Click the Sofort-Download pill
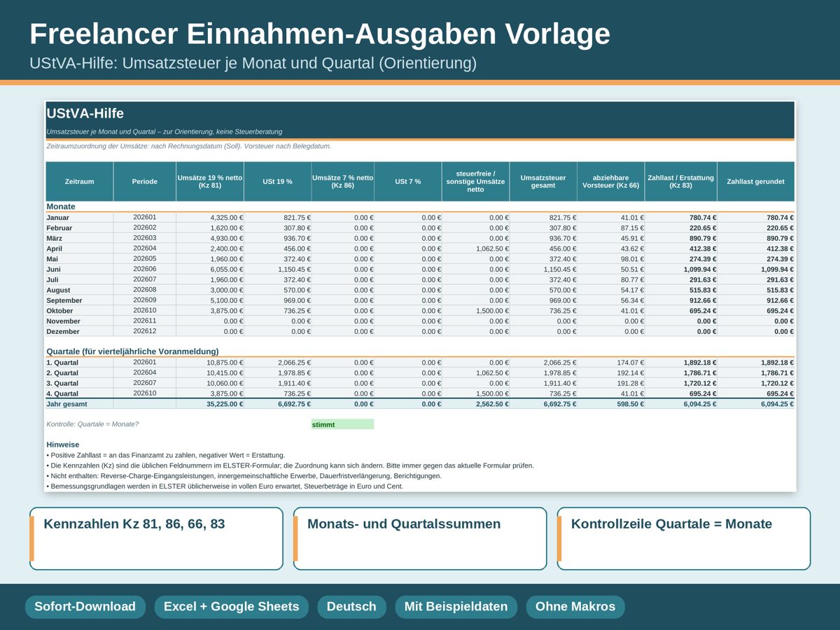 85,607
